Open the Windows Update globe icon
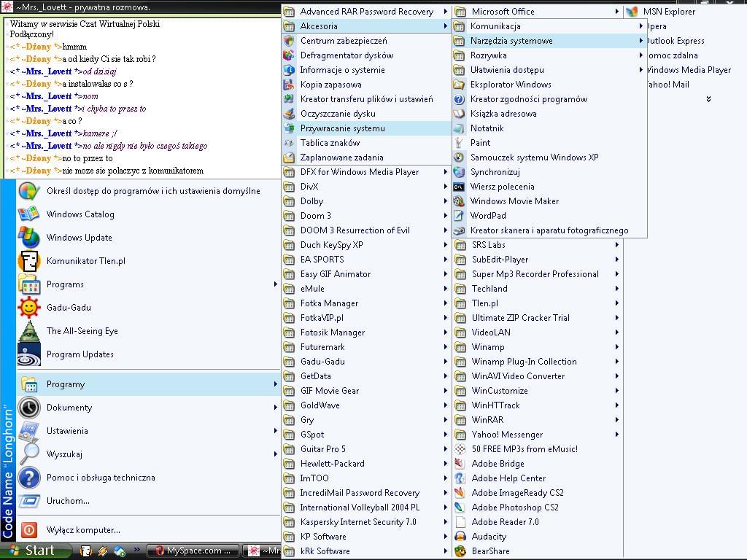 click(x=28, y=238)
